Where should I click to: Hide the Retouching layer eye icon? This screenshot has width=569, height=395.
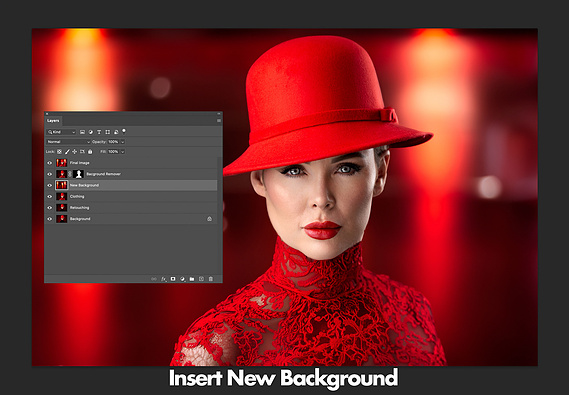(50, 208)
